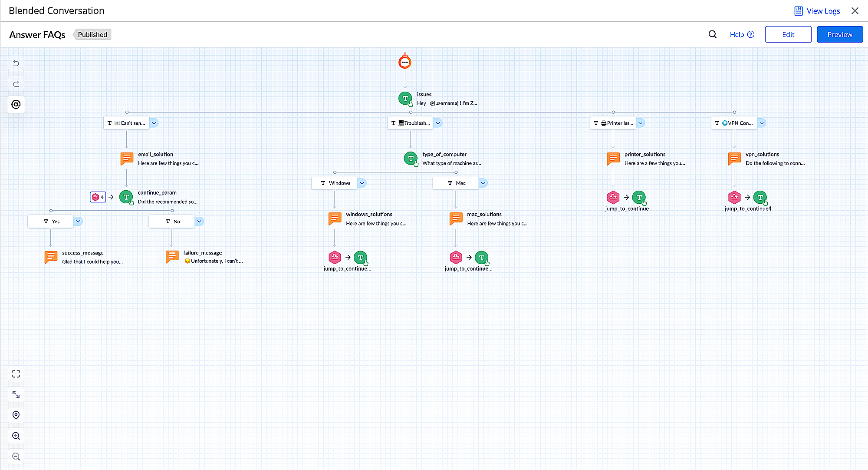Open the Can't send branch dropdown
868x470 pixels.
[154, 123]
